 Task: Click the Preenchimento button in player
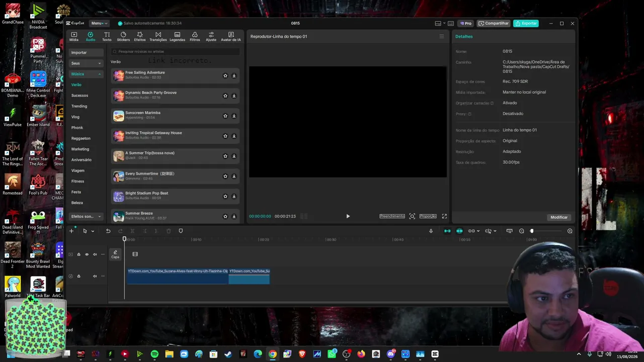click(x=392, y=216)
